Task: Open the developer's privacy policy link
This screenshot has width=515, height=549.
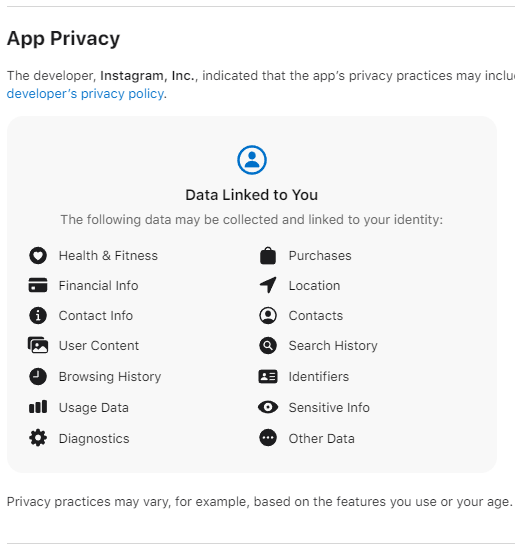Action: 85,94
